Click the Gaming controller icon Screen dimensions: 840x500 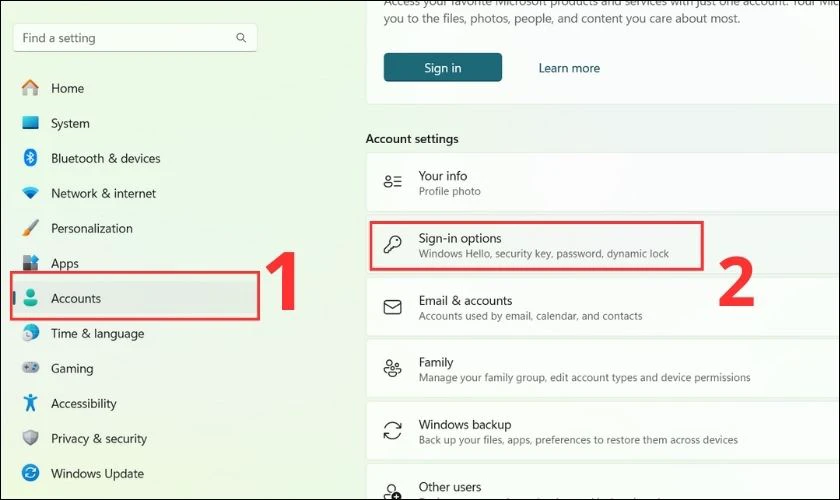tap(31, 368)
